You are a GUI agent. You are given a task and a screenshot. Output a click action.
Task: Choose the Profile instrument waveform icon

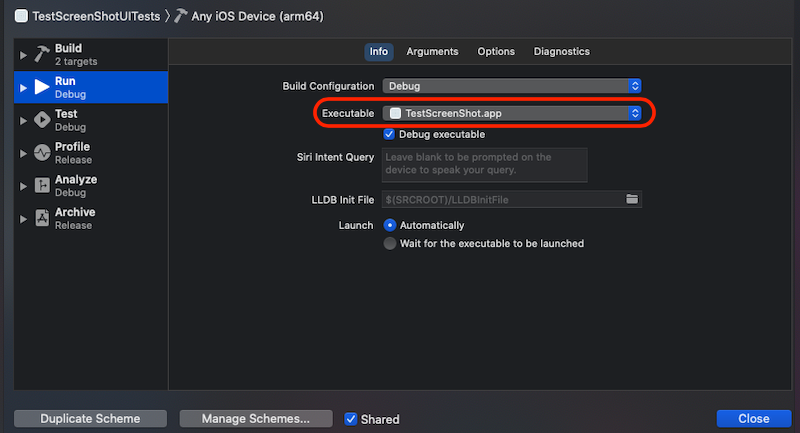[42, 152]
